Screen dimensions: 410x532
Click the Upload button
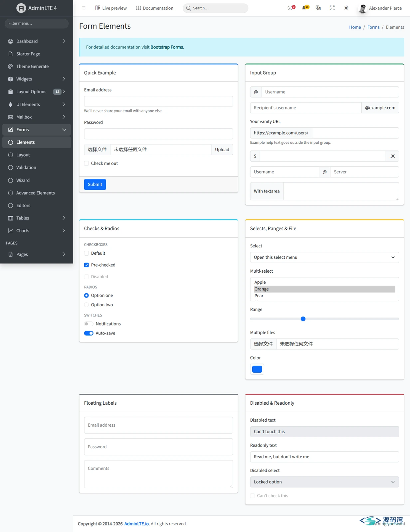point(222,150)
